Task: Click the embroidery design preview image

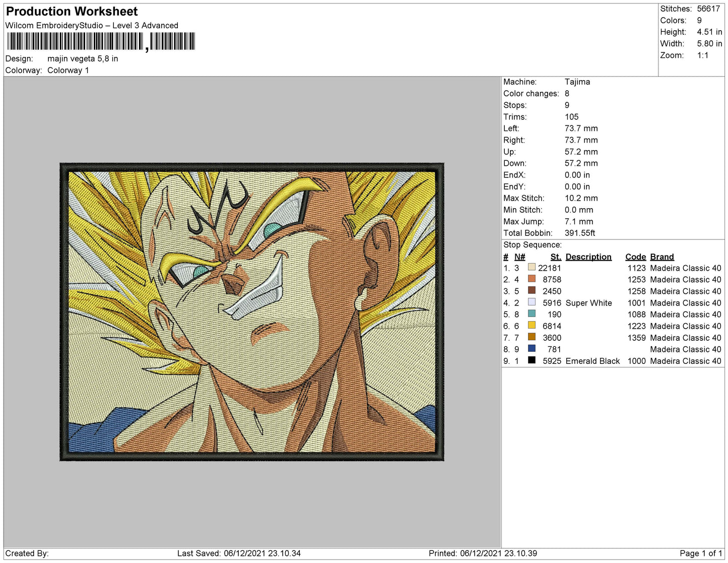Action: pos(252,311)
